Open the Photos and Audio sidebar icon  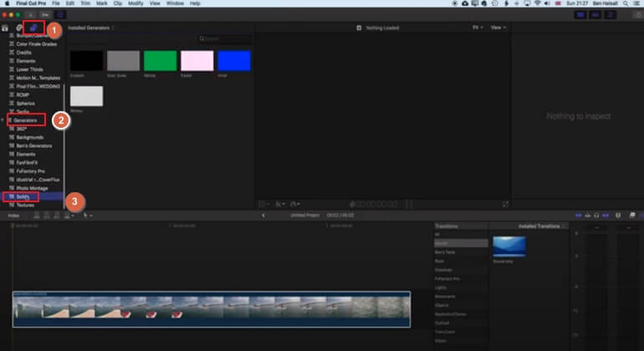(19, 28)
